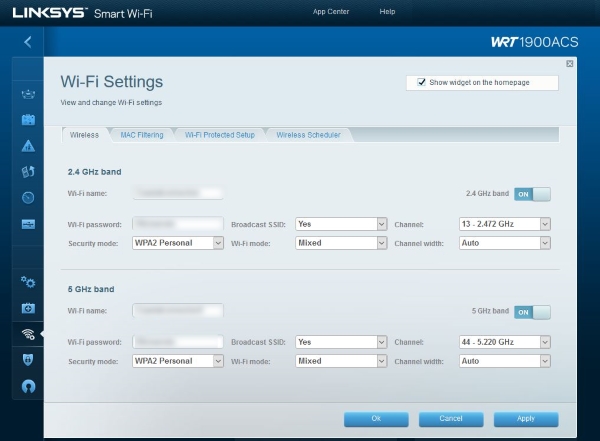This screenshot has width=600, height=441.
Task: Switch to the MAC Filtering tab
Action: [x=142, y=135]
